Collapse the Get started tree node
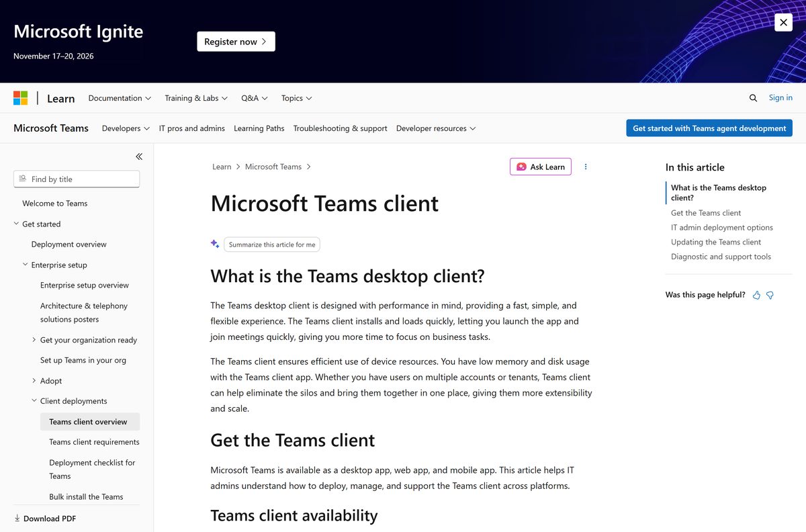The image size is (806, 532). click(x=17, y=224)
